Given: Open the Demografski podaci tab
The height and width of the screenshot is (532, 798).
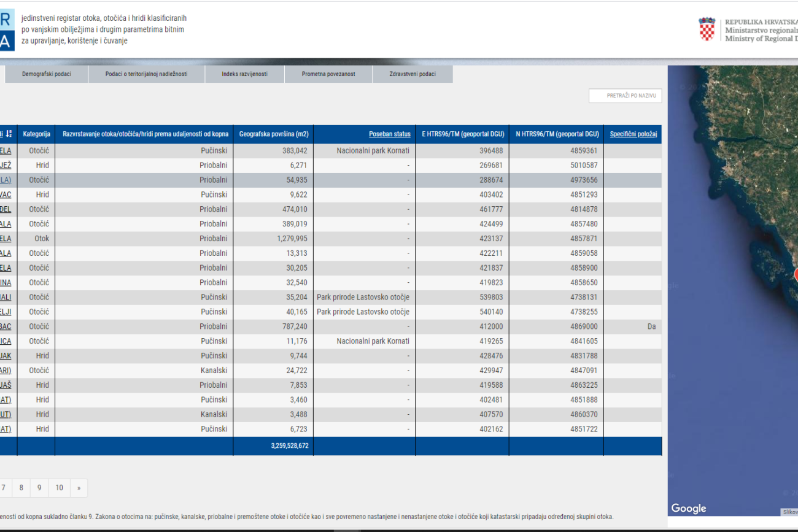Looking at the screenshot, I should (47, 74).
